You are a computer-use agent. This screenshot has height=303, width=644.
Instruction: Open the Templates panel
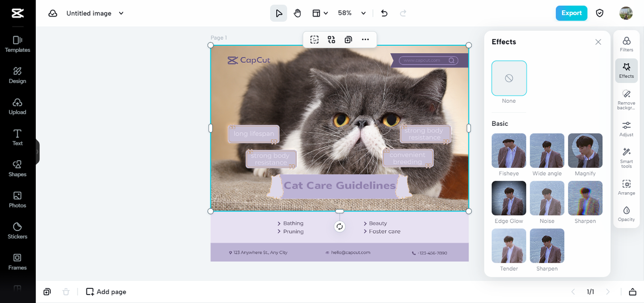click(18, 44)
